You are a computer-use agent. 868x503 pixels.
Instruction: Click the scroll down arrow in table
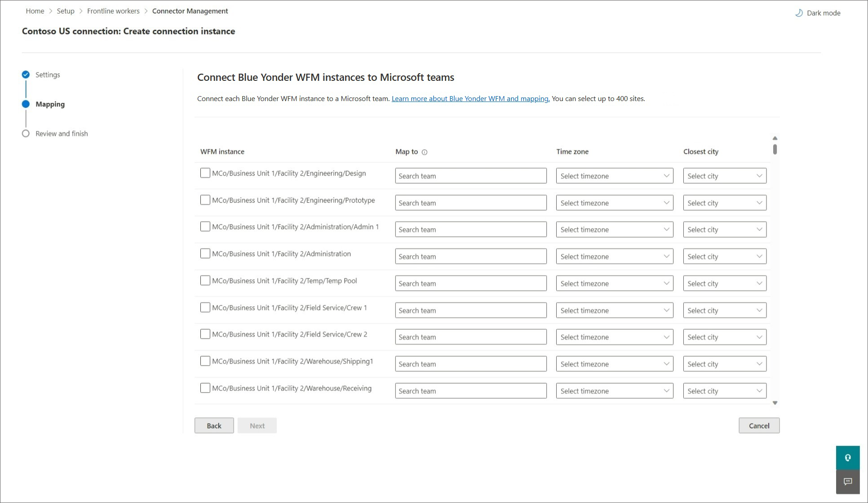tap(775, 403)
